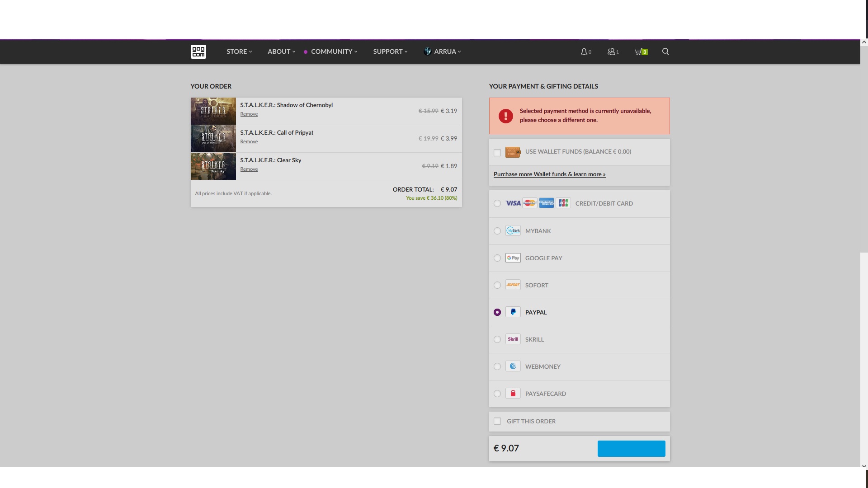Select the Google Pay radio button
This screenshot has height=488, width=868.
point(497,258)
